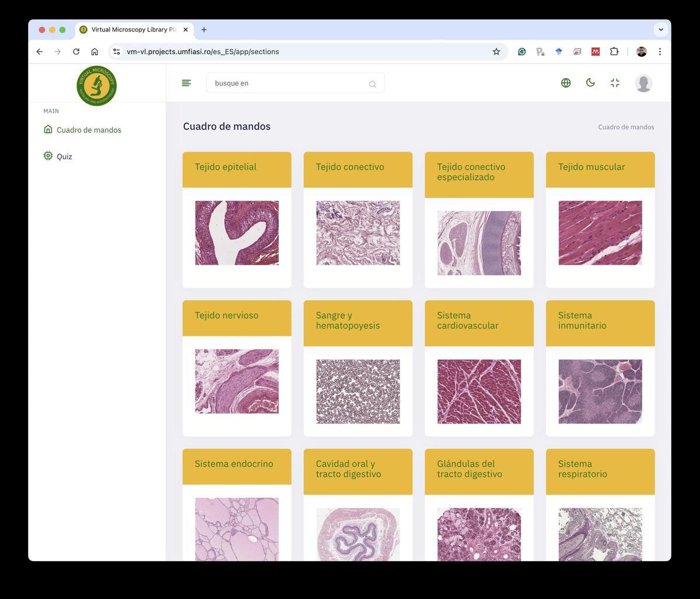Open the Chrome three-dot menu

click(x=660, y=51)
